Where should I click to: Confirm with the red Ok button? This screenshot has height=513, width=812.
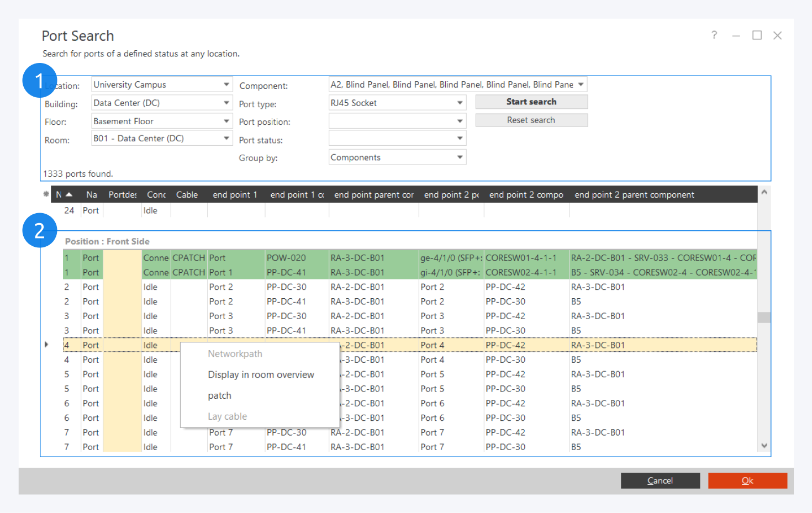point(747,480)
